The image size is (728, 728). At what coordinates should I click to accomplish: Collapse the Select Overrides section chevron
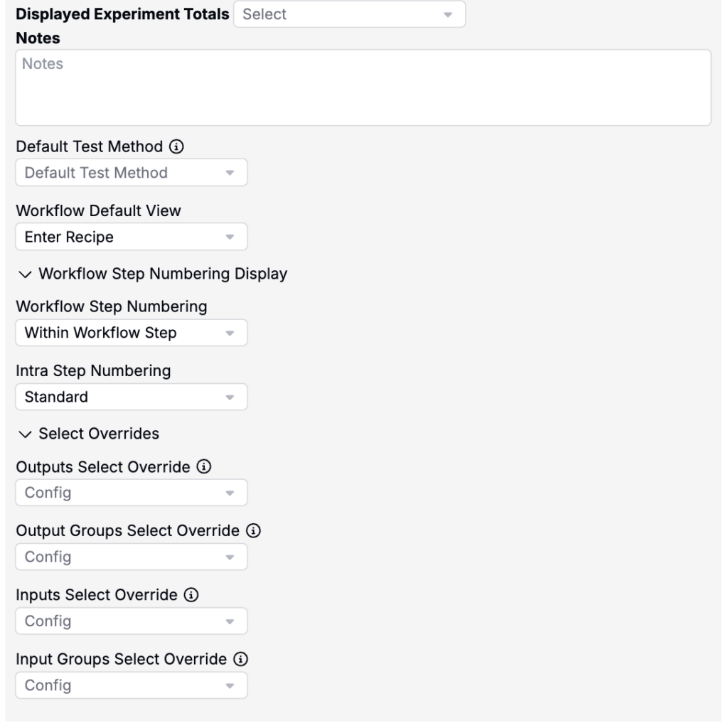point(25,434)
